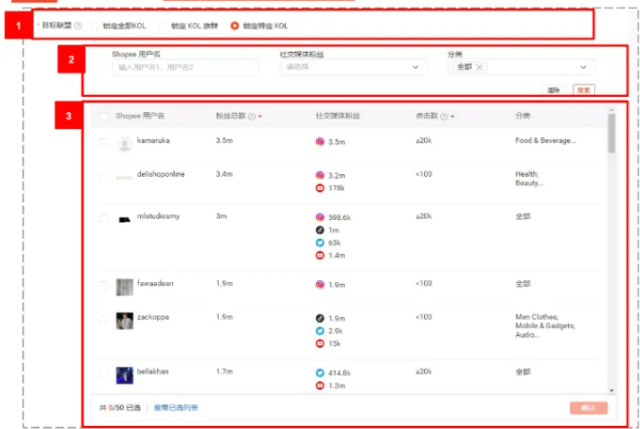Click YouTube icon next to 15k
The image size is (640, 429).
[x=320, y=343]
